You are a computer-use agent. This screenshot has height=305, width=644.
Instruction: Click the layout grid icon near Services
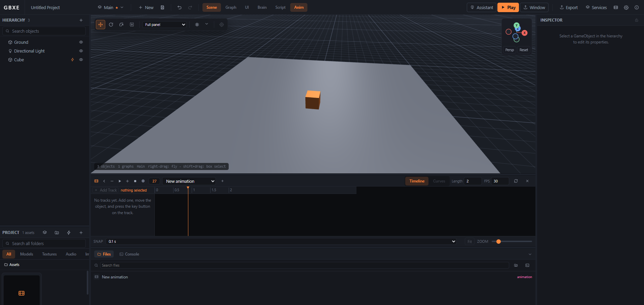(616, 7)
